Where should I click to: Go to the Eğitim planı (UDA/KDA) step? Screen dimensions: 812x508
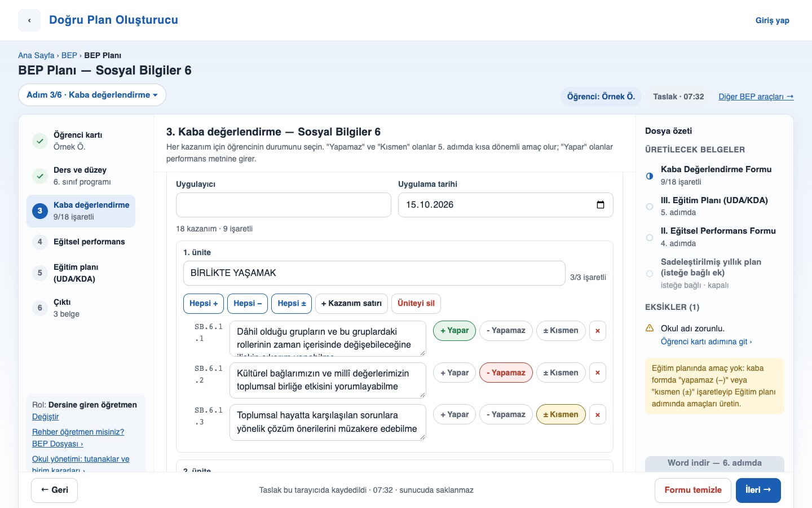tap(81, 273)
